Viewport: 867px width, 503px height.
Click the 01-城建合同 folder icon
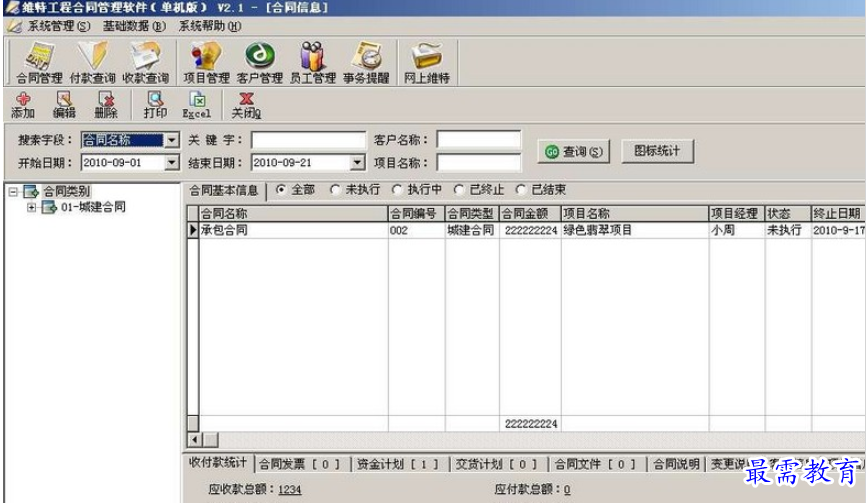[49, 207]
